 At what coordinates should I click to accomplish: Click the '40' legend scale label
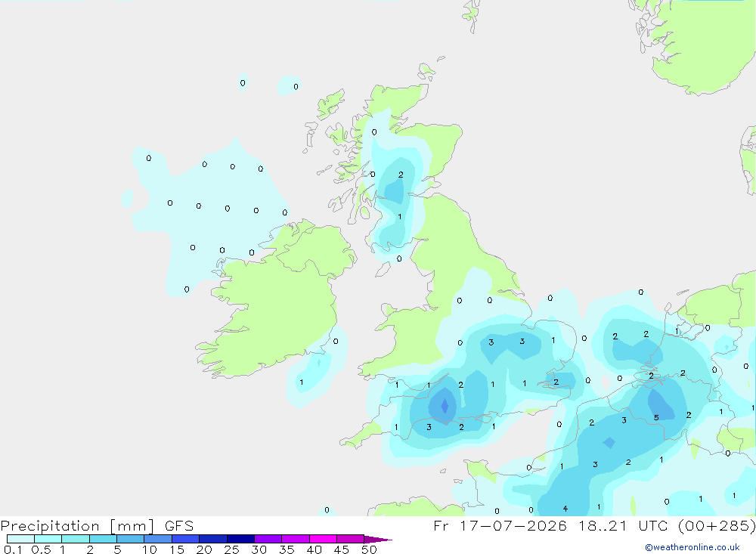[314, 549]
